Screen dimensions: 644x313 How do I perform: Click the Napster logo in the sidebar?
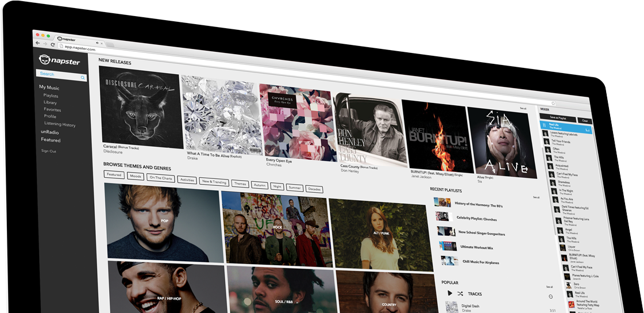59,60
